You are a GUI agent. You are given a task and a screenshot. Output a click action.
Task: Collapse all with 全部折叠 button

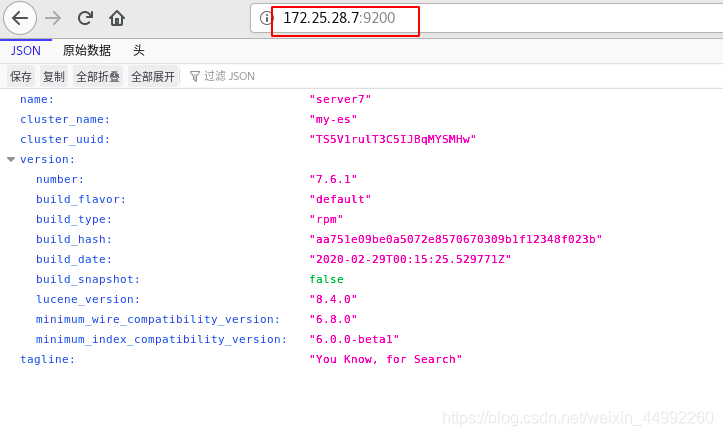98,77
